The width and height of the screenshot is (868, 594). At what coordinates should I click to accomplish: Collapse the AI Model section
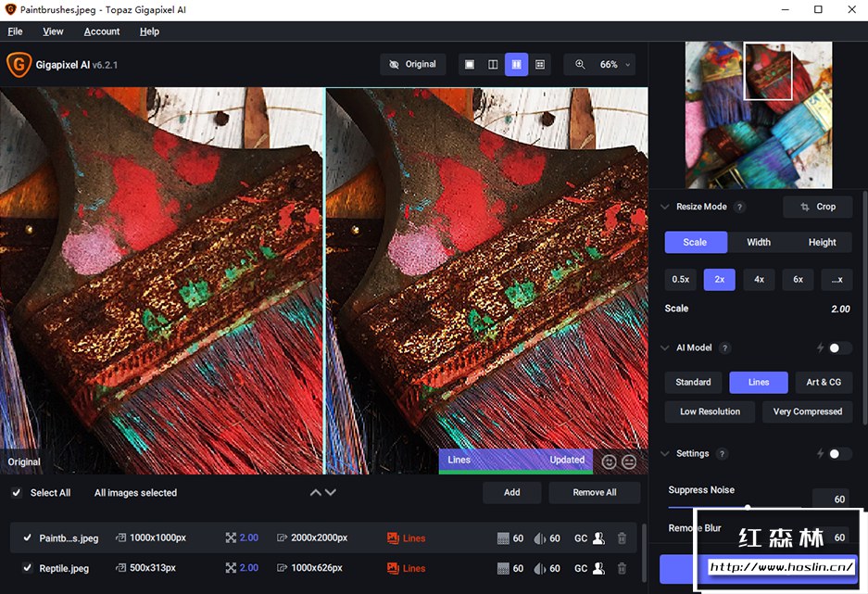click(x=665, y=348)
